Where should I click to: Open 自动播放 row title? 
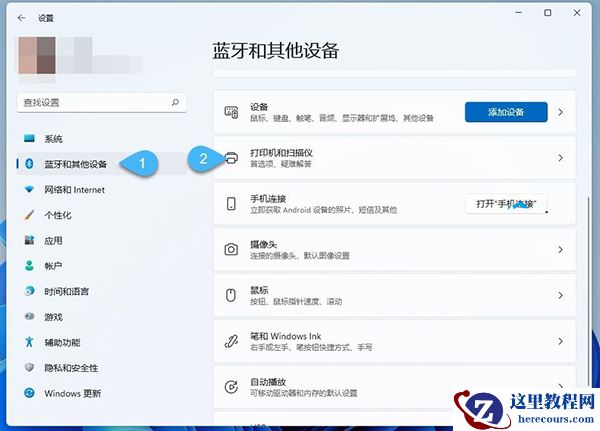(268, 382)
